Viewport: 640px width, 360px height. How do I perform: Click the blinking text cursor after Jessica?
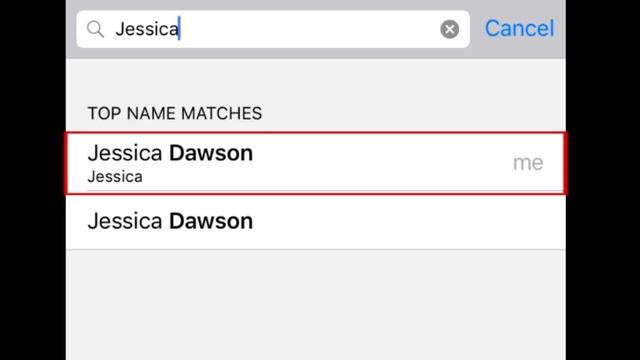coord(179,28)
